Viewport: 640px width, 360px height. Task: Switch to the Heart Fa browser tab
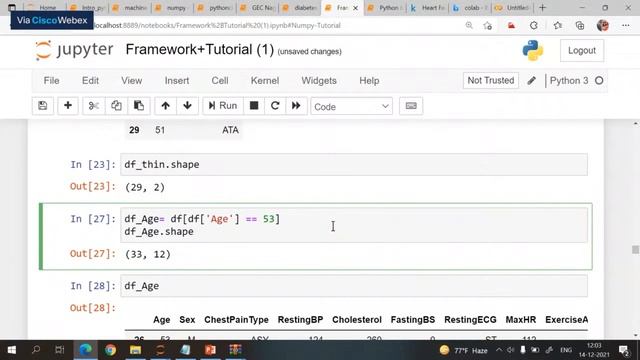pos(429,8)
